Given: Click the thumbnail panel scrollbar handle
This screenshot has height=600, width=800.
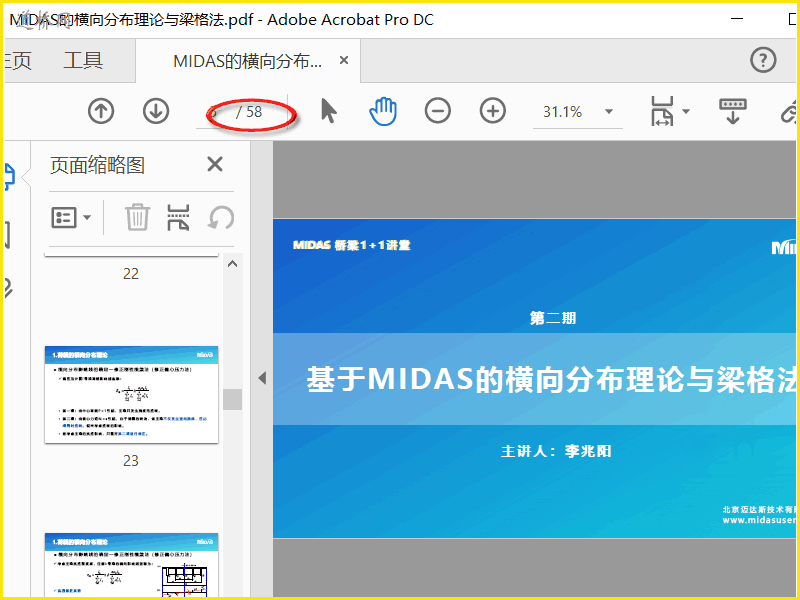Looking at the screenshot, I should pyautogui.click(x=233, y=399).
